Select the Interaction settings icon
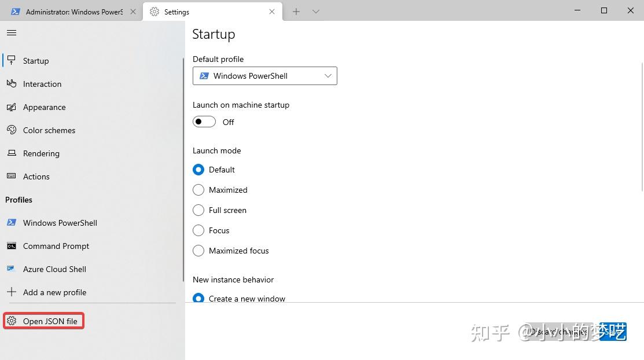Viewport: 644px width, 360px height. coord(10,83)
